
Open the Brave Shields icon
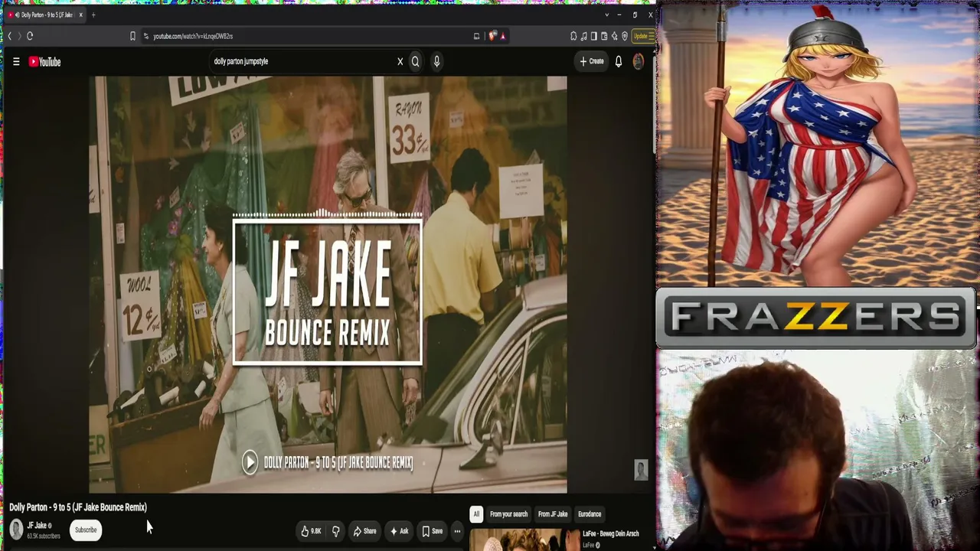coord(492,36)
